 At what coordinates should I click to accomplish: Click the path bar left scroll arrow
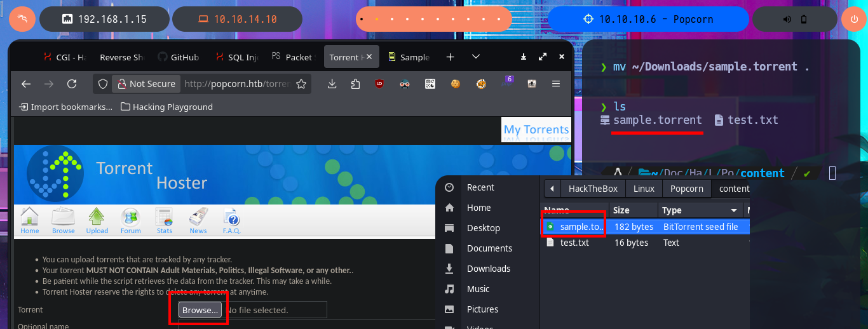[x=552, y=189]
